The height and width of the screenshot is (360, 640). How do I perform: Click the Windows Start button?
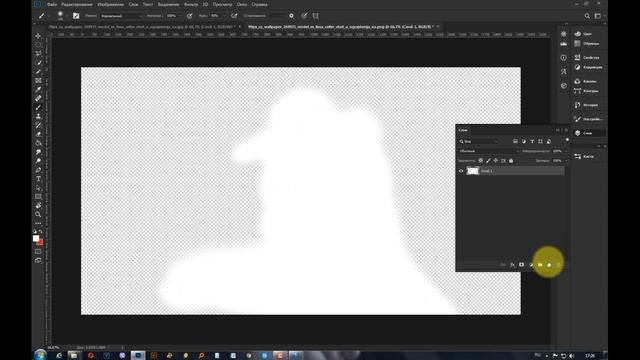point(40,355)
